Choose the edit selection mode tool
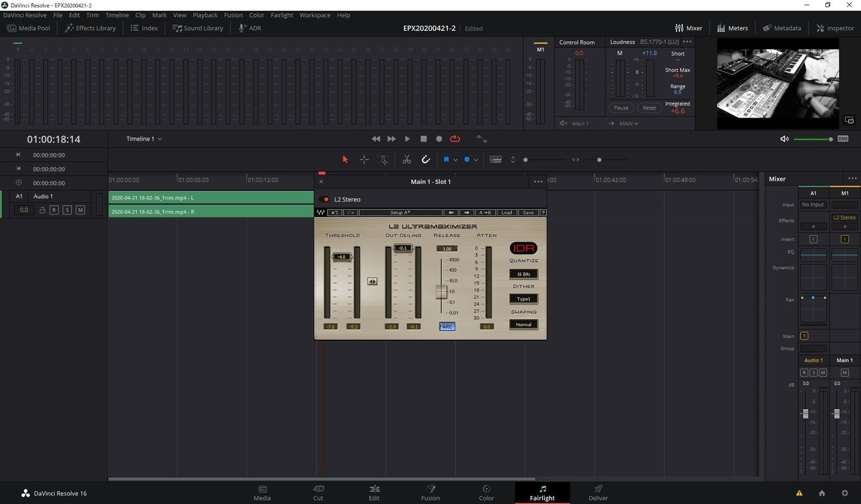 click(383, 159)
